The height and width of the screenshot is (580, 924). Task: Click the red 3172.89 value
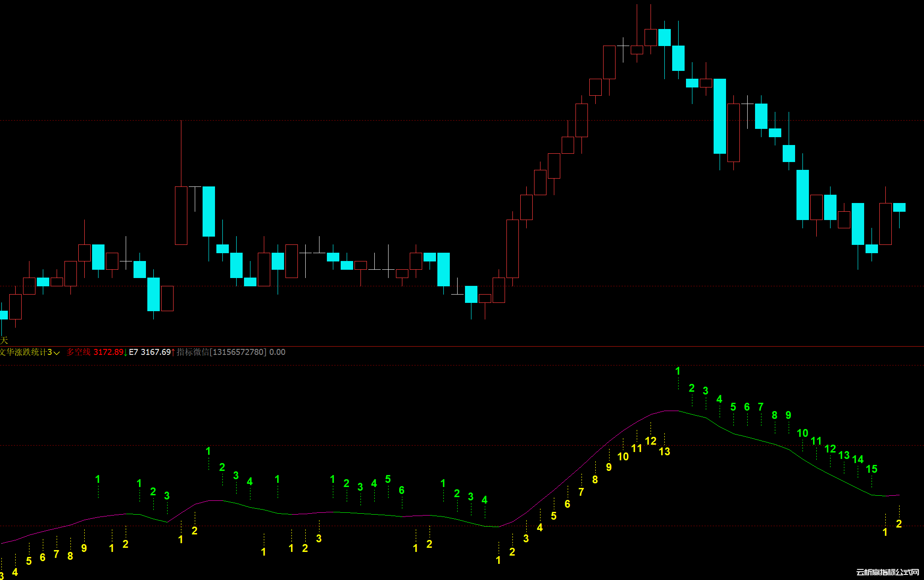coord(108,352)
